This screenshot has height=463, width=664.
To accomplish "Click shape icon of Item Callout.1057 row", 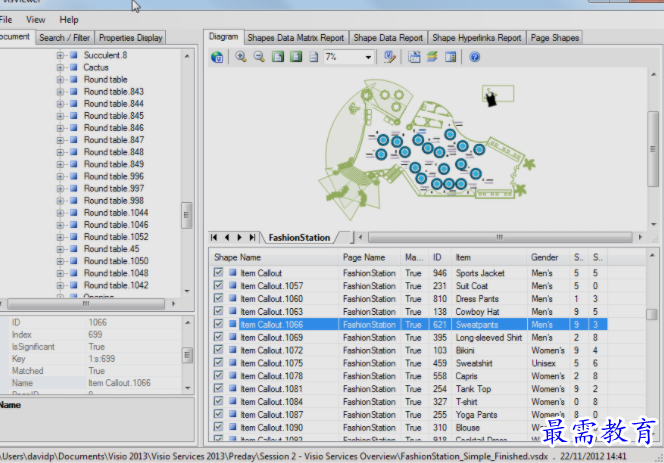I will coord(232,286).
